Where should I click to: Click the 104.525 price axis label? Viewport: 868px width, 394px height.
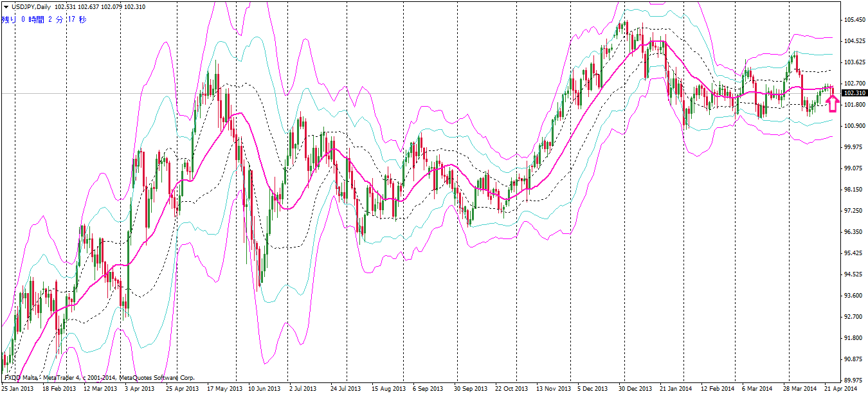[x=855, y=41]
